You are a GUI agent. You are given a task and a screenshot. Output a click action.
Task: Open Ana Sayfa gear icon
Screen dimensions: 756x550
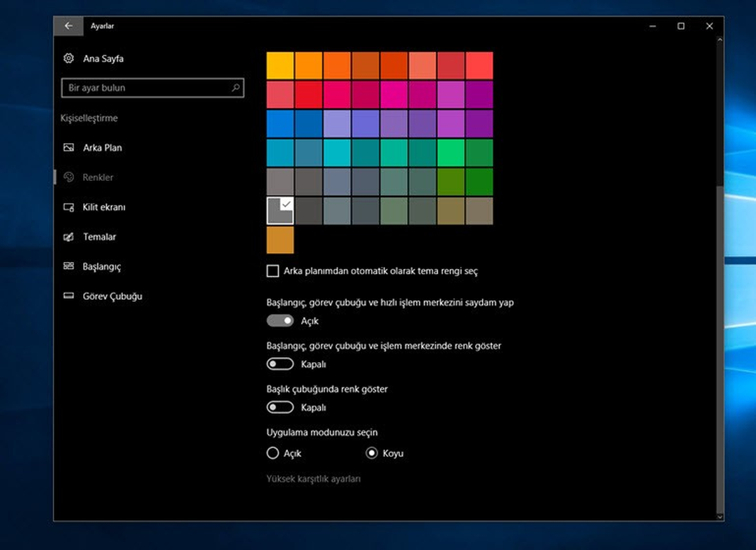point(69,59)
